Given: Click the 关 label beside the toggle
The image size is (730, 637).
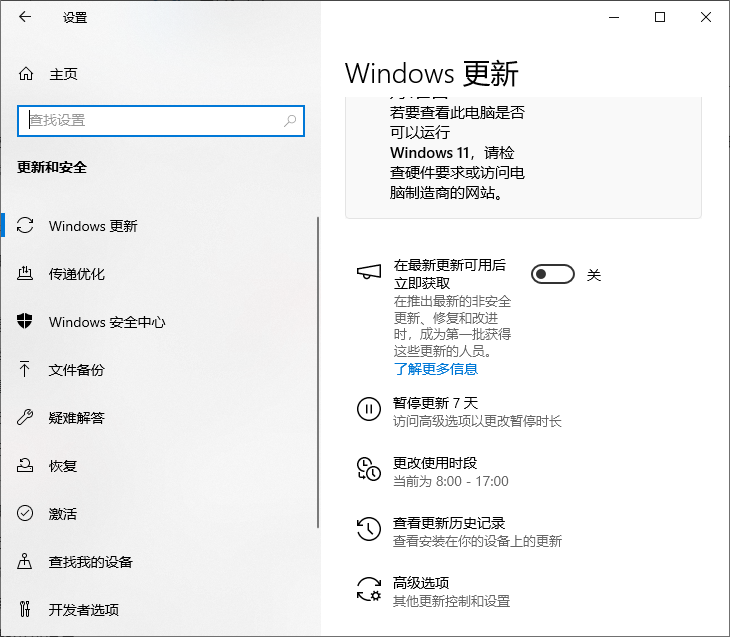Looking at the screenshot, I should click(x=594, y=275).
